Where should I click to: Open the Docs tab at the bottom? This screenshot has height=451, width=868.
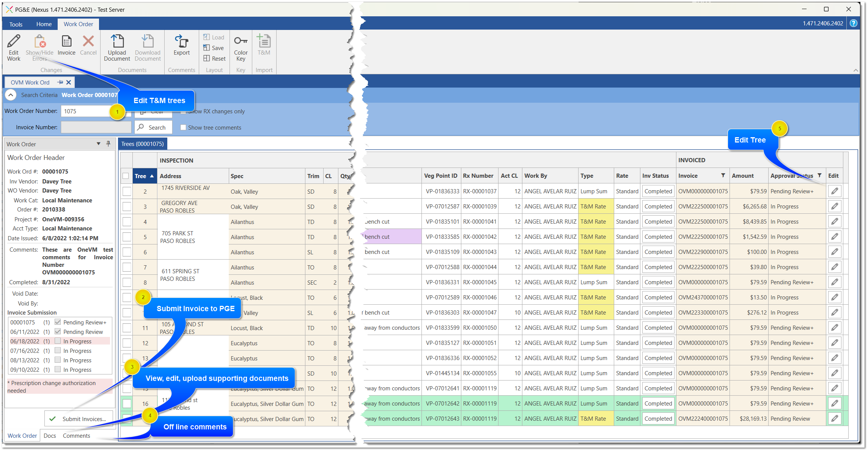click(49, 435)
